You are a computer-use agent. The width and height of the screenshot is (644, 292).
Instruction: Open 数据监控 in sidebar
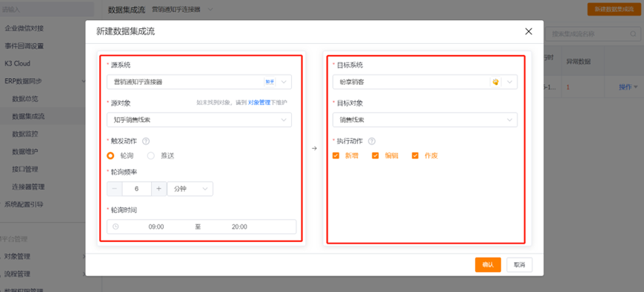click(x=25, y=134)
